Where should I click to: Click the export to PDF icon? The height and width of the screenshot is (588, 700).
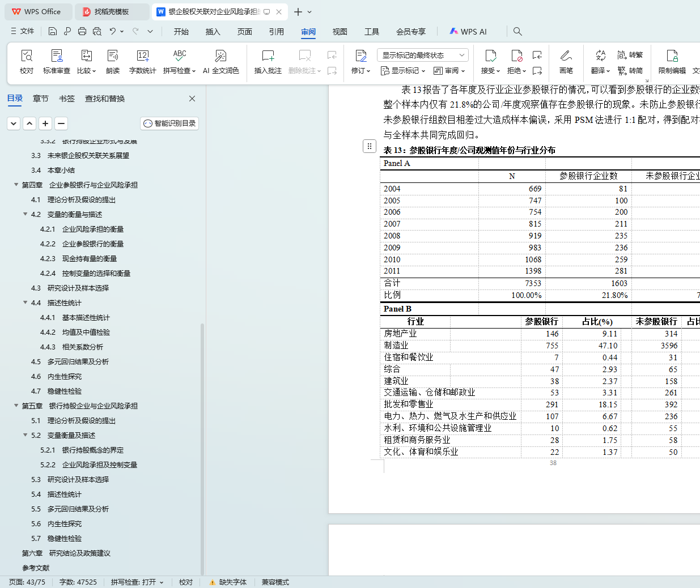67,31
